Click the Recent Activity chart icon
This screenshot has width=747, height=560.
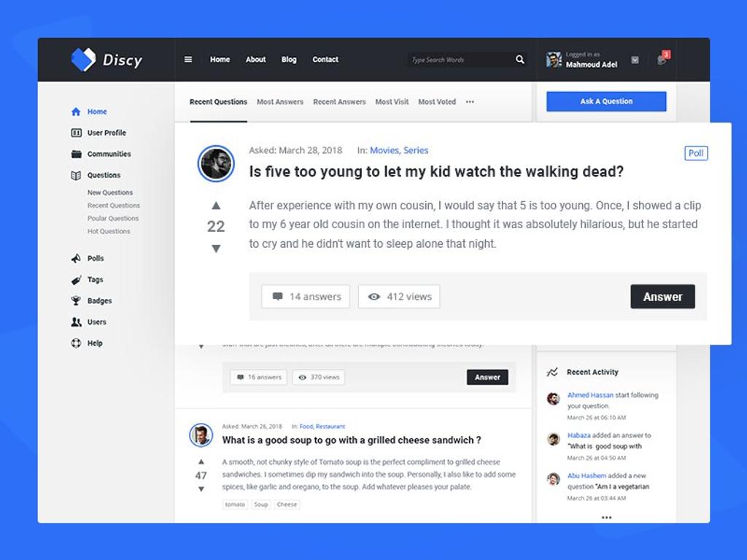pyautogui.click(x=552, y=372)
